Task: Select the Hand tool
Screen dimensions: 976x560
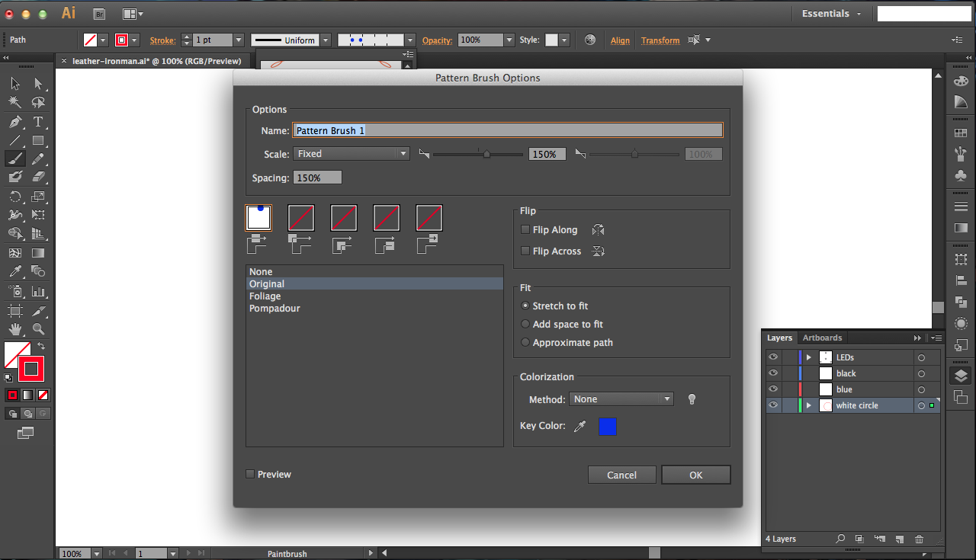Action: pos(15,329)
